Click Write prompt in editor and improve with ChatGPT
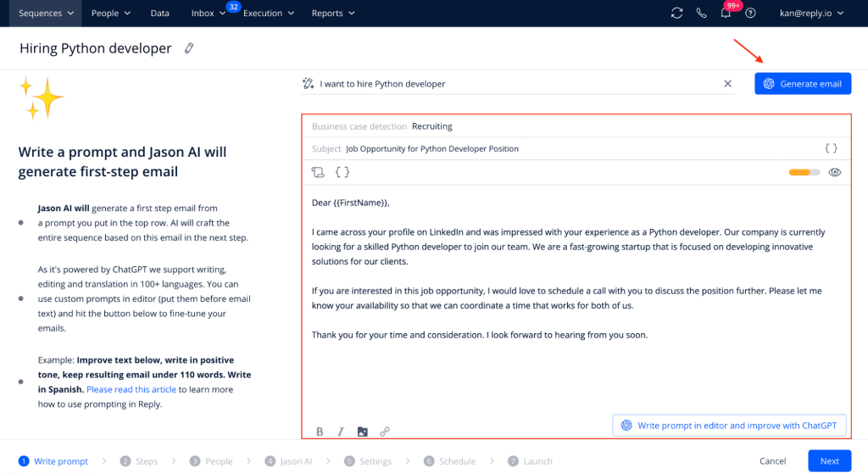 coord(729,426)
